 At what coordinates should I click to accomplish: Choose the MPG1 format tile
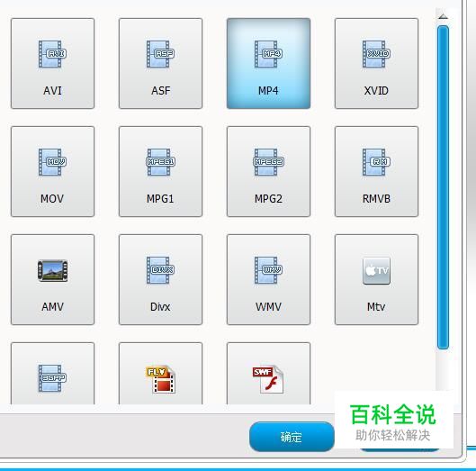[160, 171]
